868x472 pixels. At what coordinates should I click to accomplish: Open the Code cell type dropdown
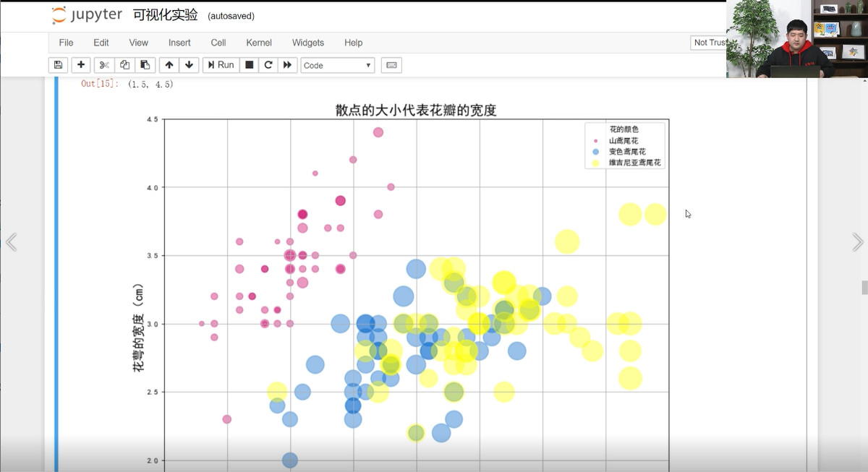[337, 65]
